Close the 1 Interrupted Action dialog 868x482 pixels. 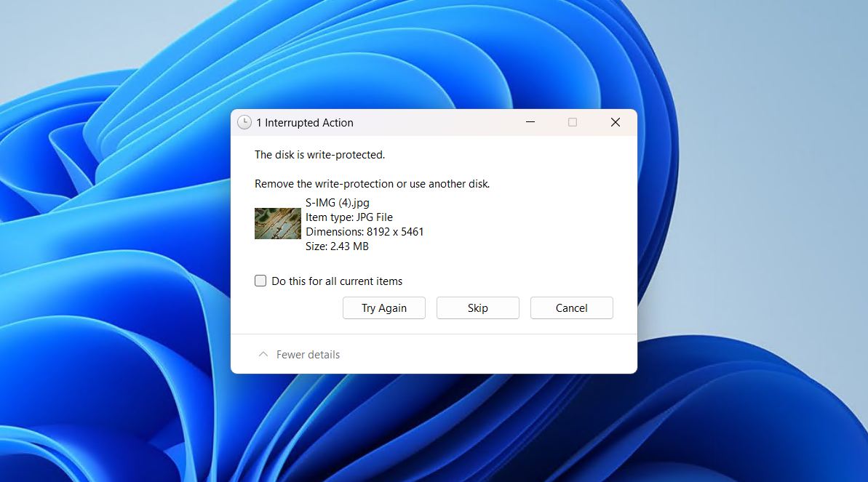coord(615,122)
